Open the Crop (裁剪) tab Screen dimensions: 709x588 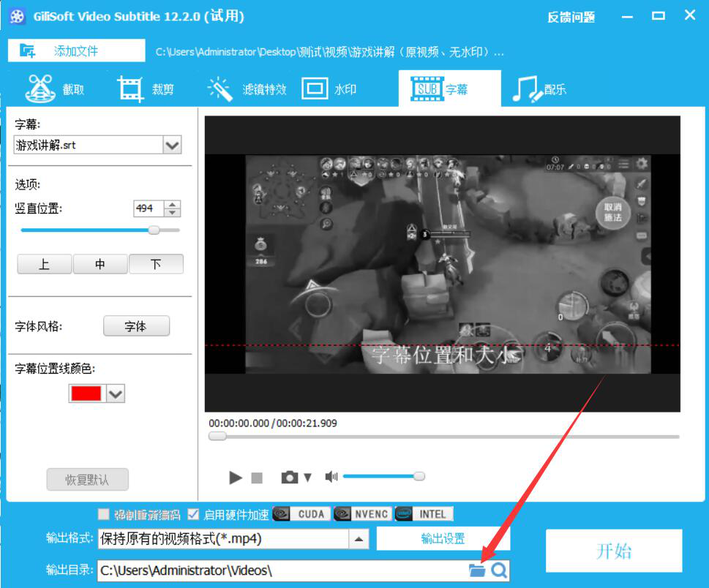pyautogui.click(x=146, y=88)
